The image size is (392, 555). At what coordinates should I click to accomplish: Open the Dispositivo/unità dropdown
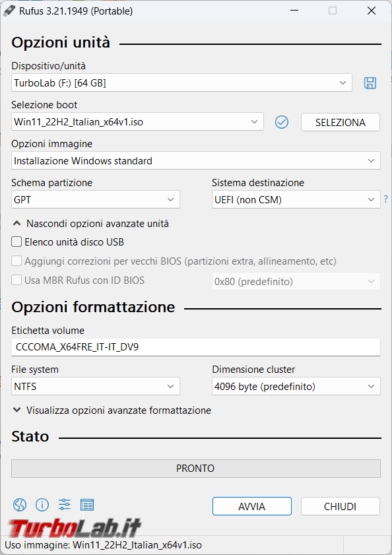[x=181, y=83]
